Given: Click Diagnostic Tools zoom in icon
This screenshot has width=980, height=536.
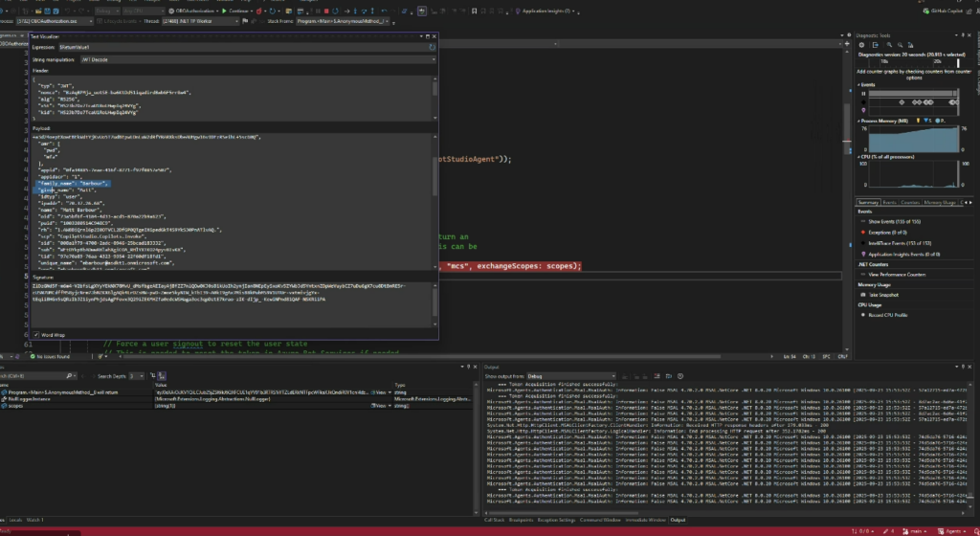Looking at the screenshot, I should pos(889,45).
